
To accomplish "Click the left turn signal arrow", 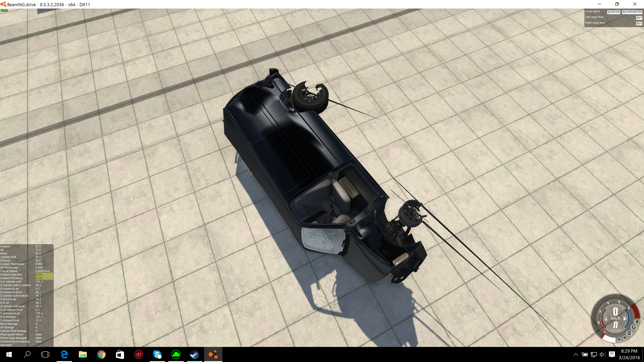I will (x=619, y=339).
